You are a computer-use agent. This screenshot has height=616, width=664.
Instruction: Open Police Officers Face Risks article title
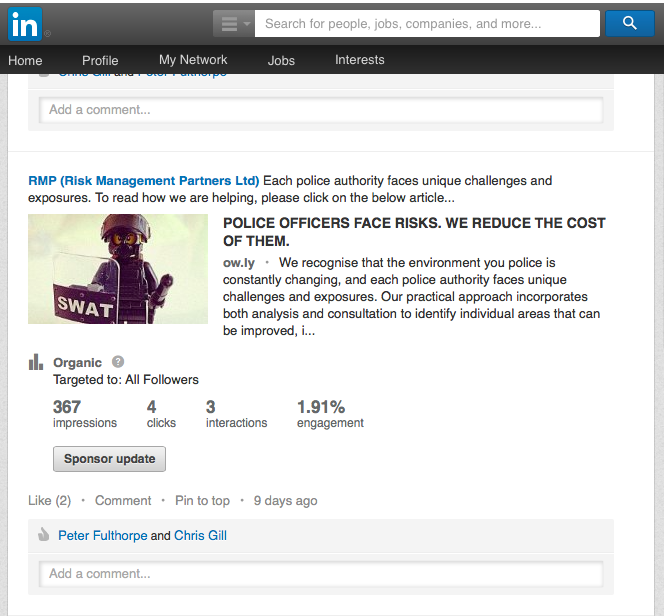[414, 232]
